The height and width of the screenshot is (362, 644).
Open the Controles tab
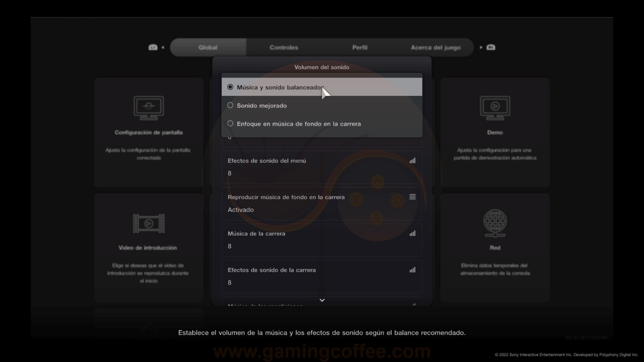click(x=284, y=48)
